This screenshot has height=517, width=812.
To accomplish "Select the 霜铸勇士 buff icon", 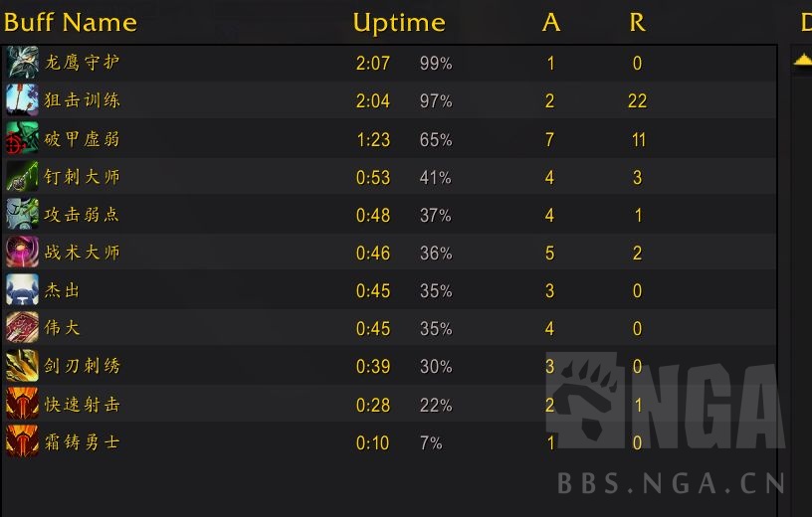I will pyautogui.click(x=22, y=441).
